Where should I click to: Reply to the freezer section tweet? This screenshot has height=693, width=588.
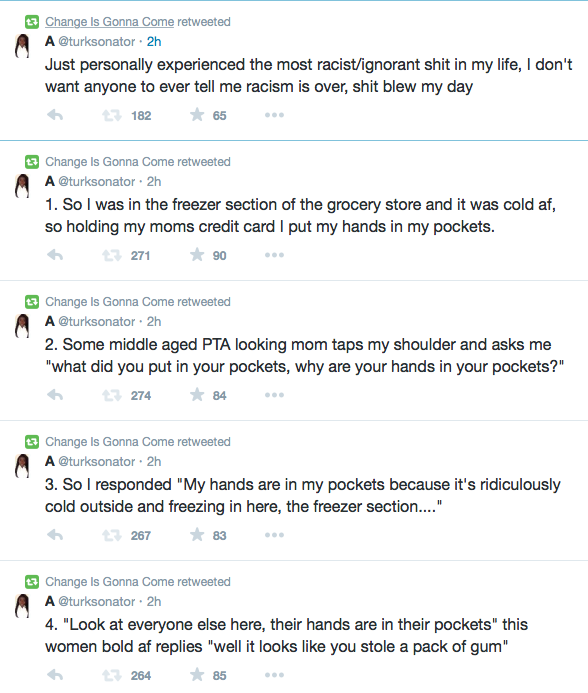click(x=55, y=255)
